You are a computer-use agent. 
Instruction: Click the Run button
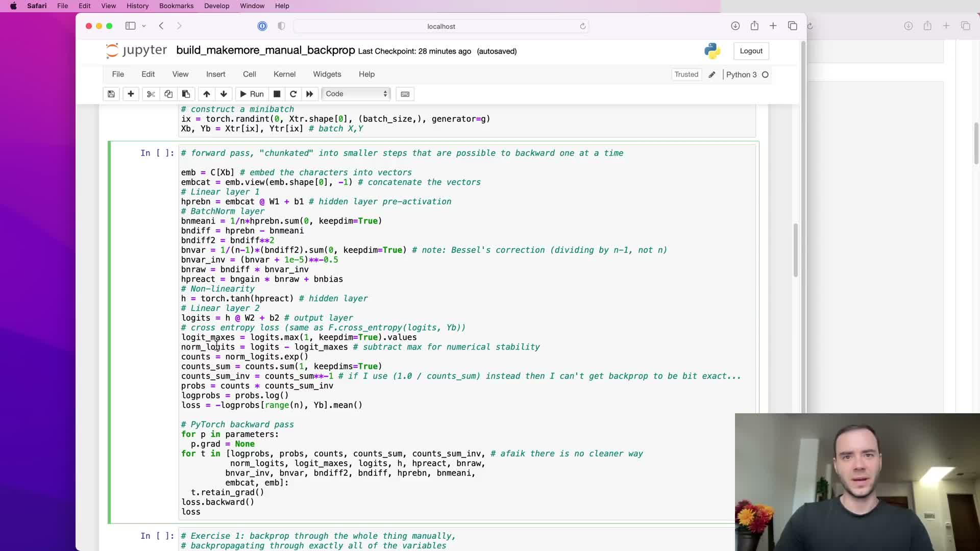(x=252, y=94)
